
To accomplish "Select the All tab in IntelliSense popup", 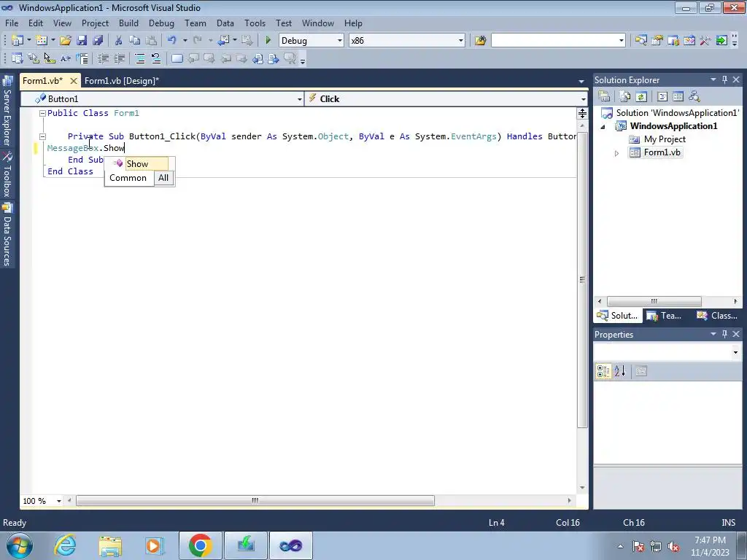I will coord(163,178).
